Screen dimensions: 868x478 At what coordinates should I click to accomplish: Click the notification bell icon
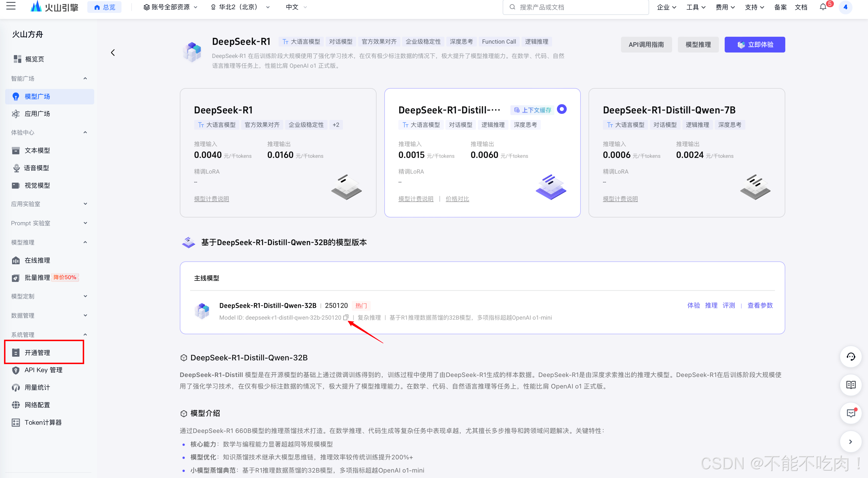(823, 7)
